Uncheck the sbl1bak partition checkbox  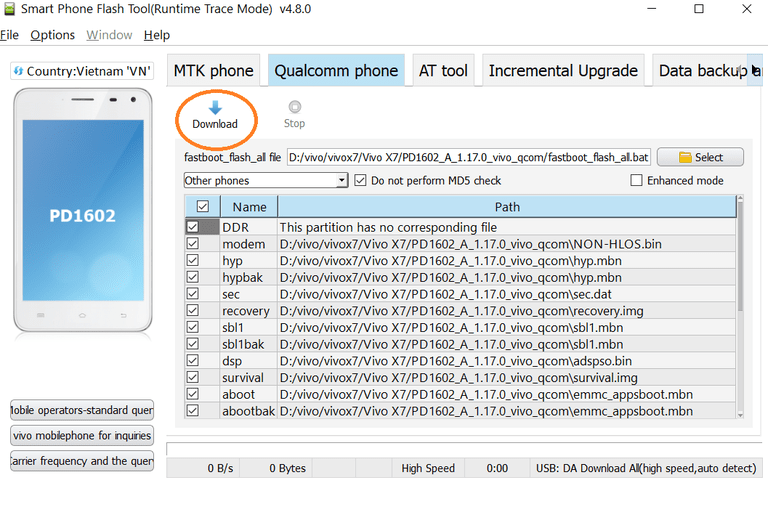(192, 343)
